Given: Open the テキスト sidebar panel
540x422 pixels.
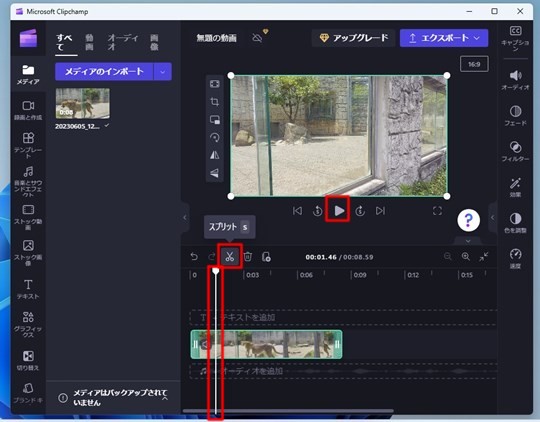Looking at the screenshot, I should pyautogui.click(x=28, y=289).
